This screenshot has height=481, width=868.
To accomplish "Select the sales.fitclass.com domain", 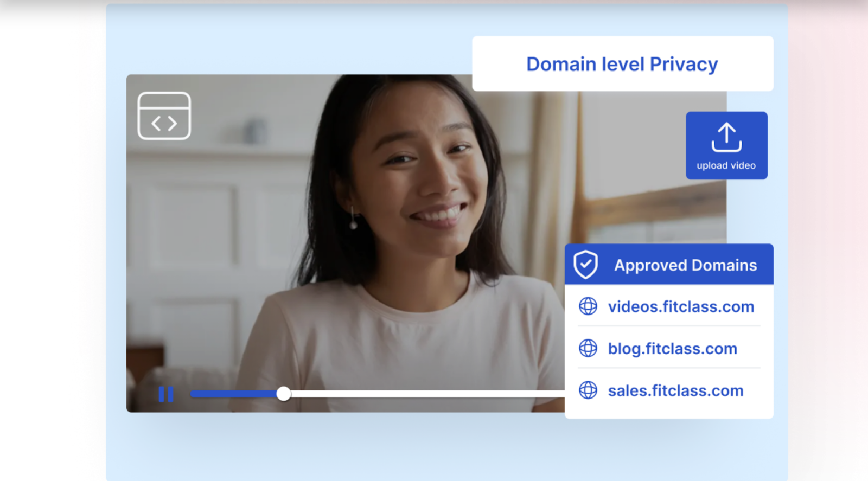I will (675, 390).
